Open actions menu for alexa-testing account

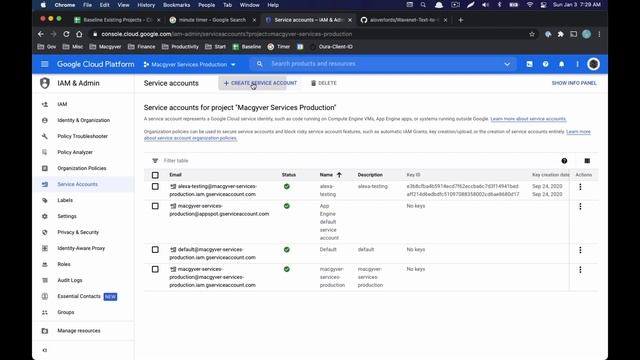tap(580, 187)
